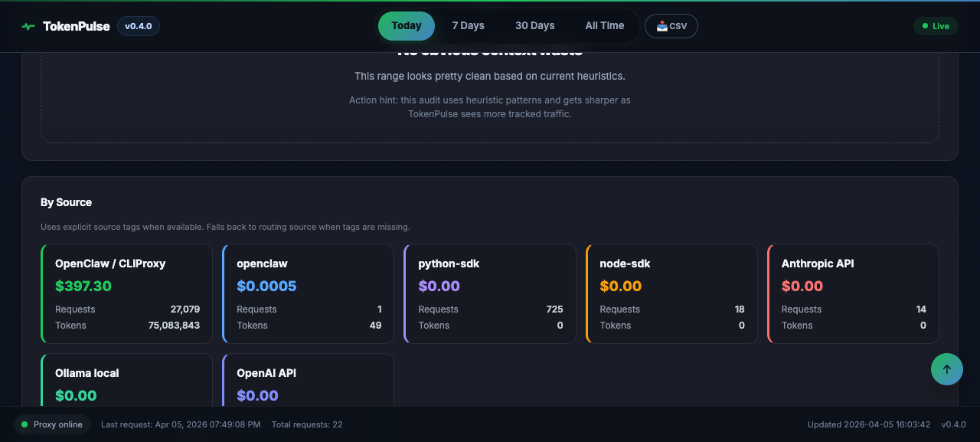Open the 30 Days time range view
Image resolution: width=980 pixels, height=442 pixels.
click(534, 25)
